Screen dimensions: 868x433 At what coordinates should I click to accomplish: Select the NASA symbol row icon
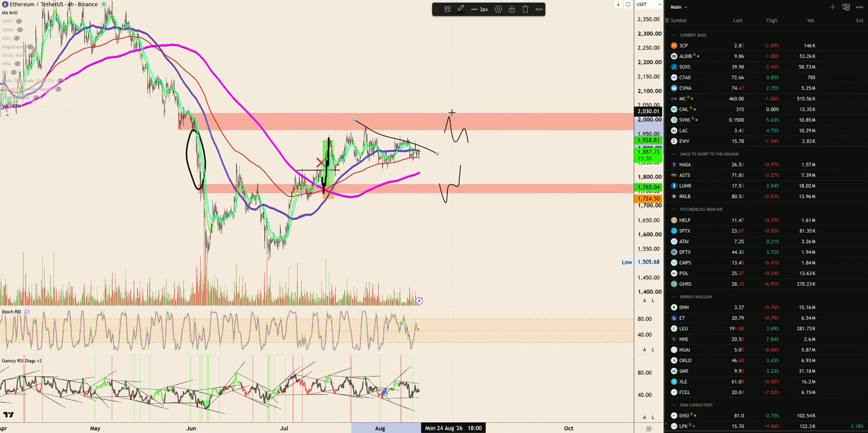tap(674, 165)
